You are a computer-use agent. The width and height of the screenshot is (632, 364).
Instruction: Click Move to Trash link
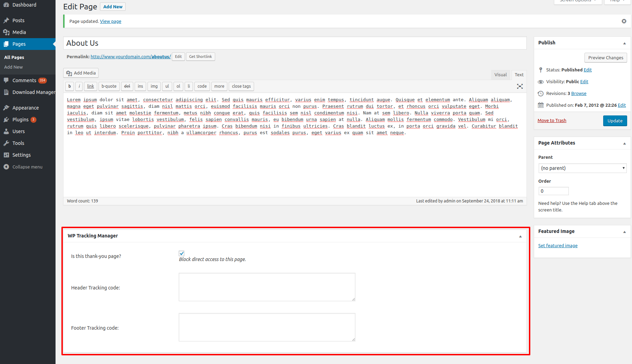pyautogui.click(x=552, y=121)
